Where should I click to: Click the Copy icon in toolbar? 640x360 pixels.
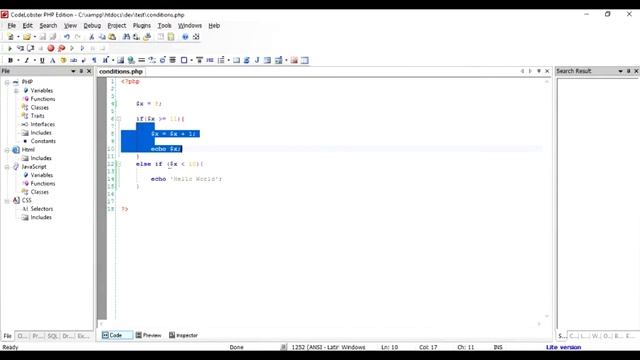[102, 37]
